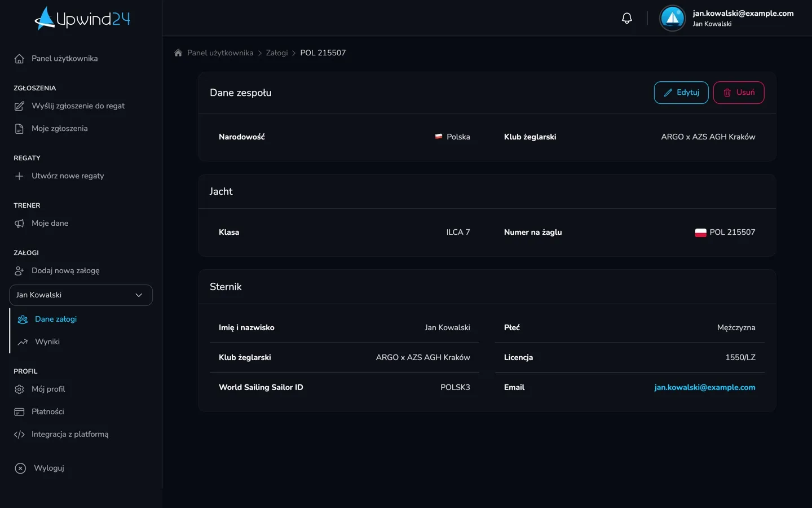Click Panel użytkownika breadcrumb link
This screenshot has width=812, height=508.
[220, 53]
